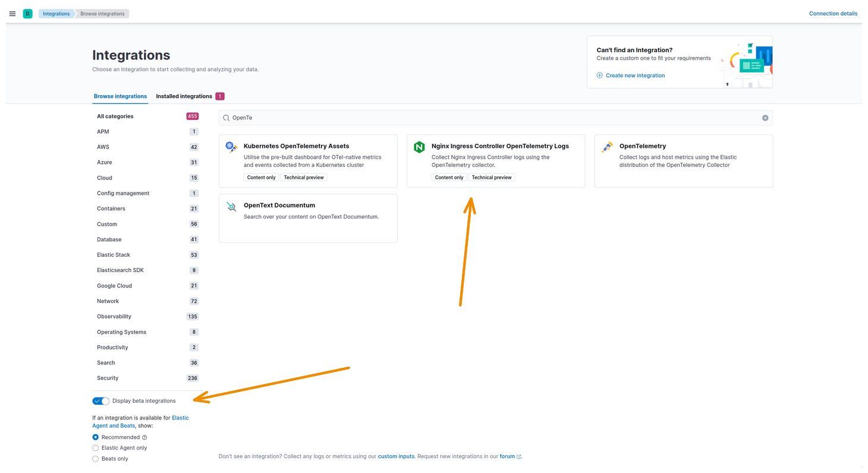Screen dimensions: 868x473
Task: Click Content only badge on Nginx card
Action: click(x=449, y=178)
